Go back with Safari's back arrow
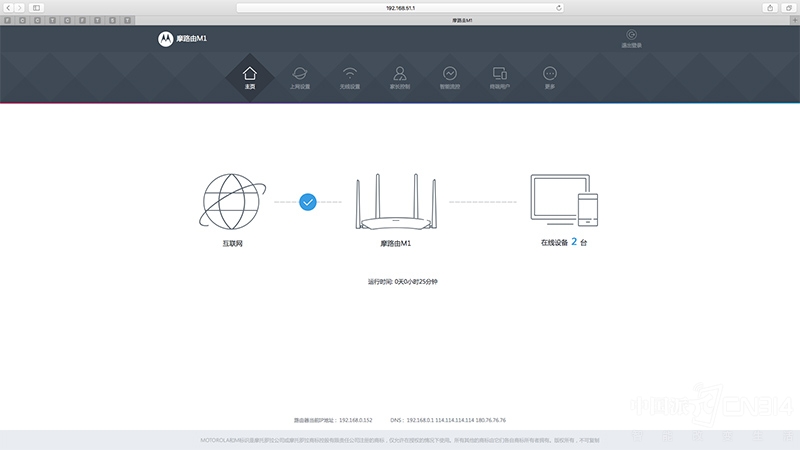Viewport: 800px width, 450px height. tap(8, 8)
